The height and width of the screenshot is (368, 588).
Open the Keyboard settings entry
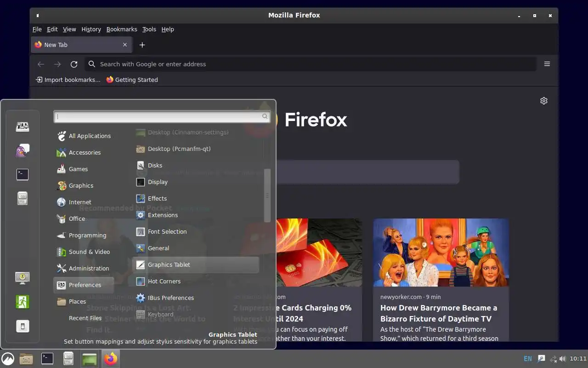pos(196,314)
